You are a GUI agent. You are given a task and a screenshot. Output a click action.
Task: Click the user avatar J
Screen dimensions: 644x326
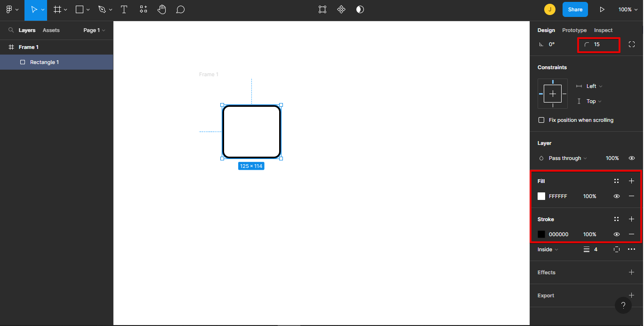coord(549,9)
